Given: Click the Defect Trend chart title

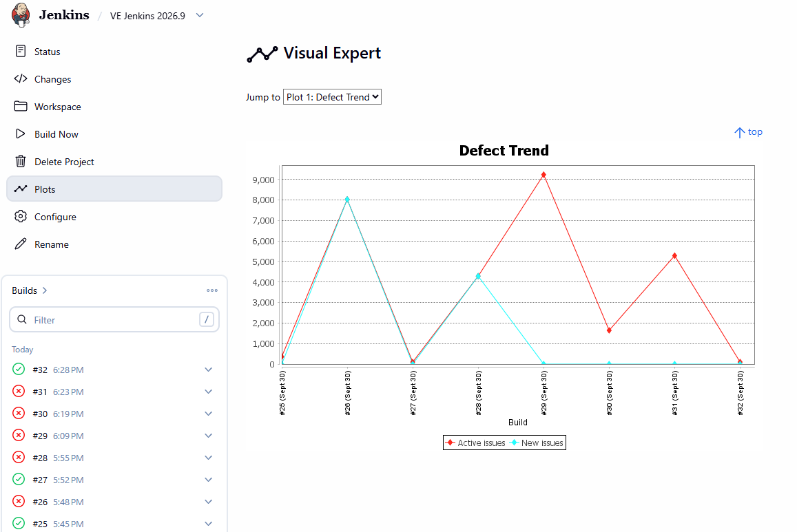Looking at the screenshot, I should (504, 150).
